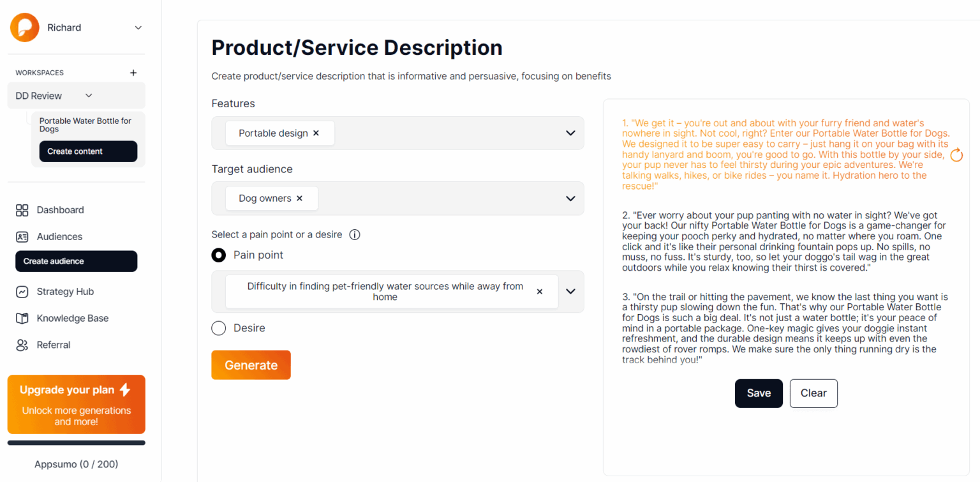Expand the pain point selection dropdown
The width and height of the screenshot is (980, 482).
(x=570, y=291)
